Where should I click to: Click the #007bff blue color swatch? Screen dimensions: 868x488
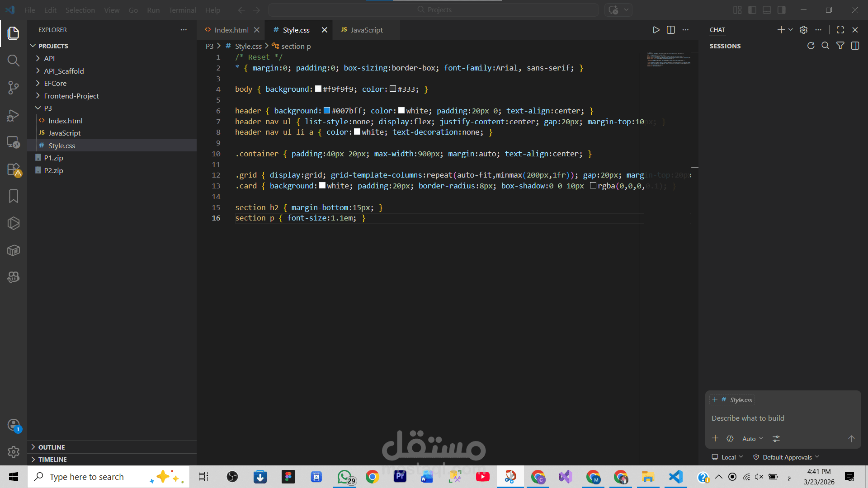327,111
